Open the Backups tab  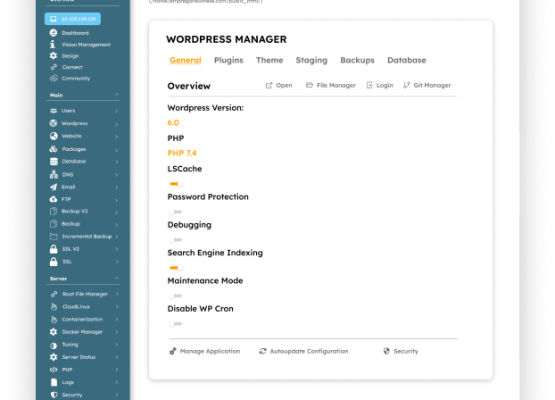(357, 60)
